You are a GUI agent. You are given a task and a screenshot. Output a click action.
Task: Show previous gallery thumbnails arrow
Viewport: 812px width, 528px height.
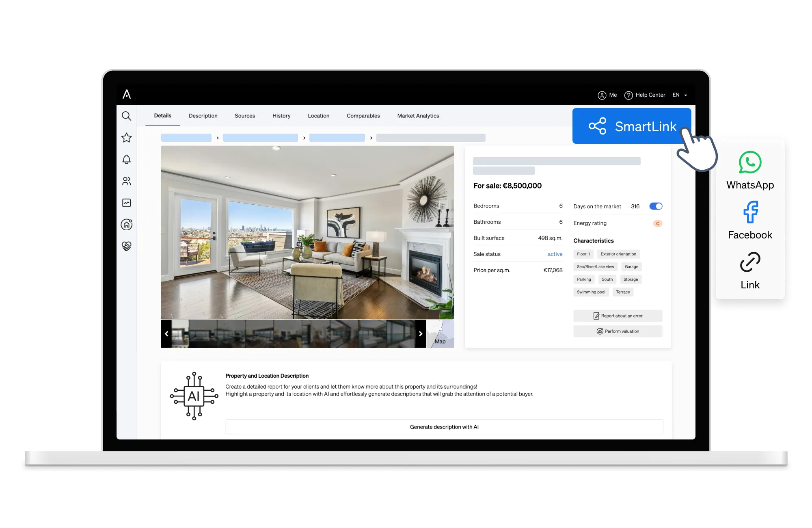(x=166, y=334)
